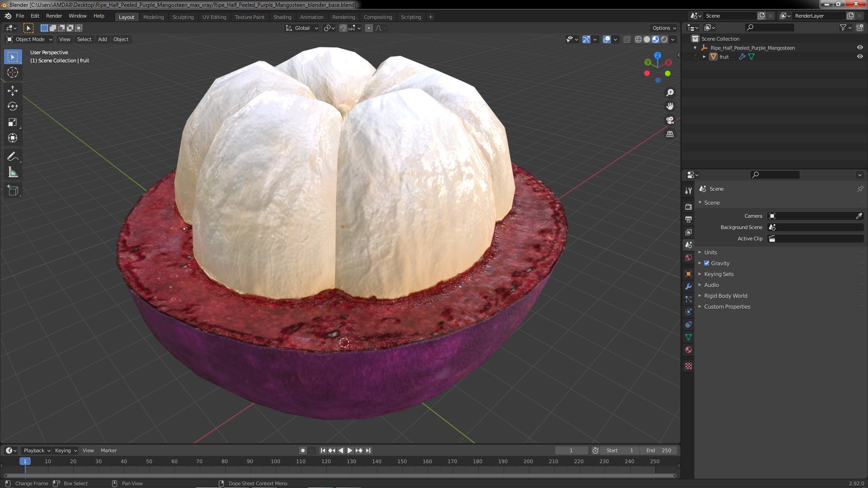Click the Camera field in Scene properties
Screen dimensions: 868x488
811,216
